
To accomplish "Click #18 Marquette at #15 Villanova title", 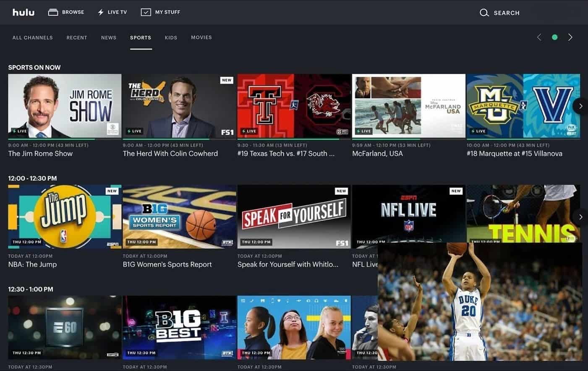I will [x=515, y=154].
